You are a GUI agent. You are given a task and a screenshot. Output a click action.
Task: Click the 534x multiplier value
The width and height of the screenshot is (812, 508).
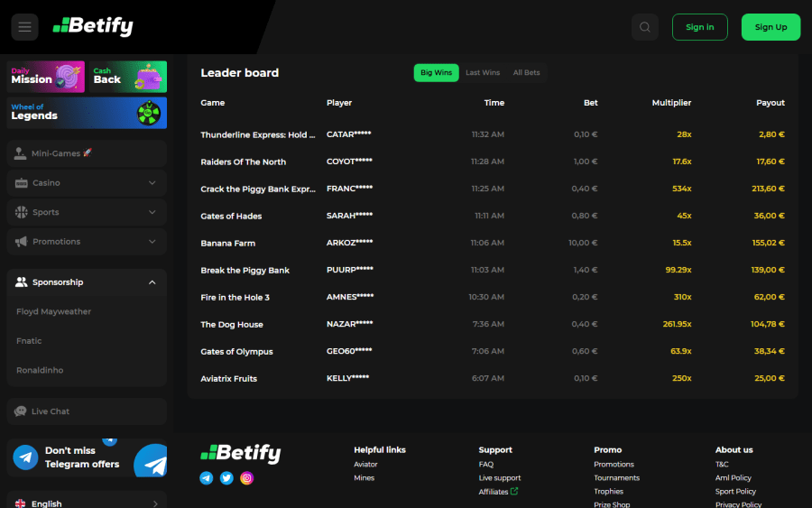(x=681, y=189)
